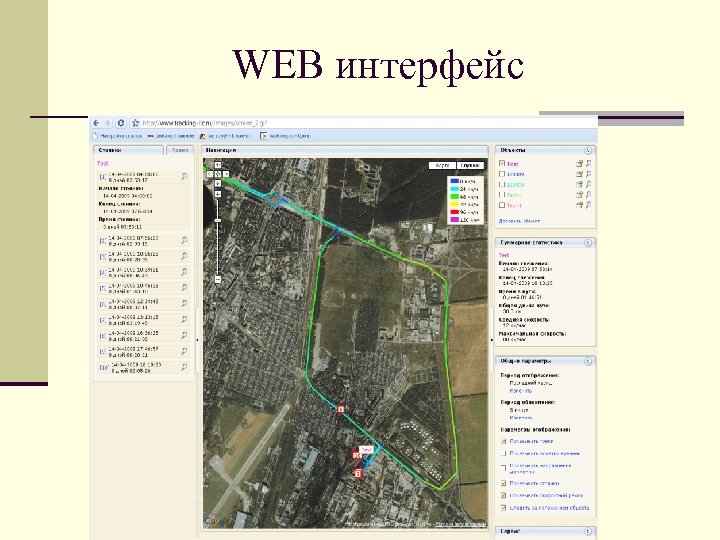Click the browser back arrow
Screen dimensions: 720x540
(x=96, y=123)
